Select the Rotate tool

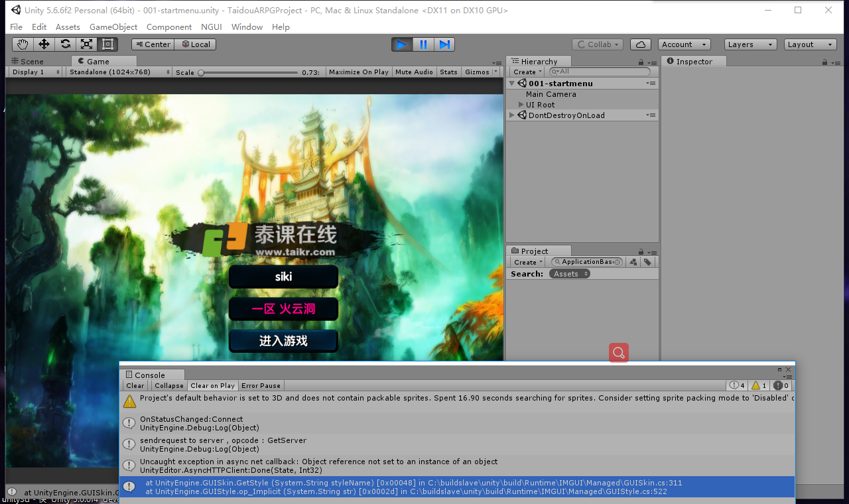coord(65,44)
